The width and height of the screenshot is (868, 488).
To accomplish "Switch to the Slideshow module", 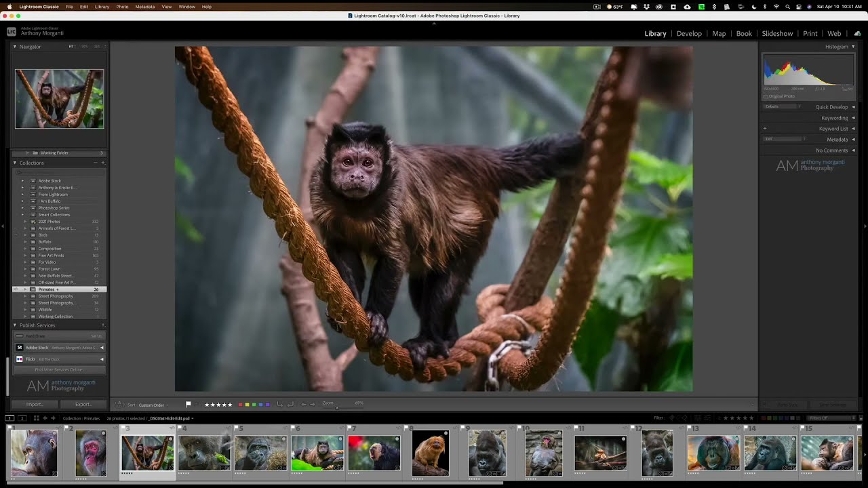I will 777,33.
